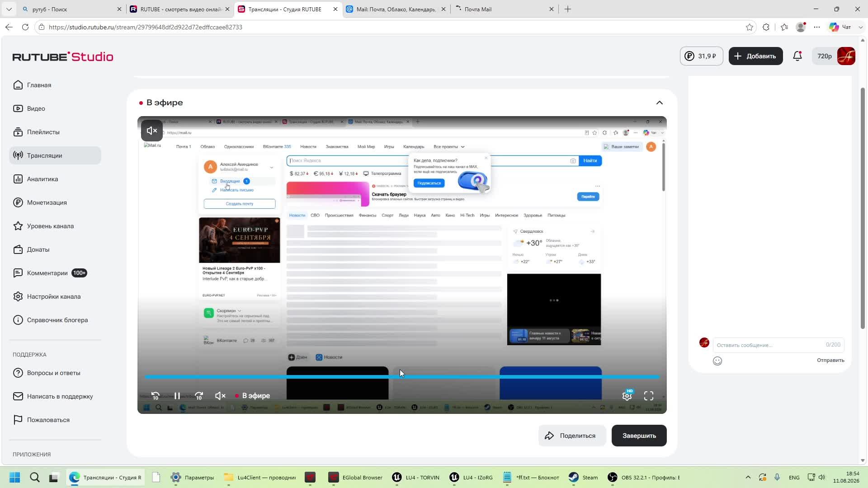Send the chat message with Отправить

coord(830,360)
